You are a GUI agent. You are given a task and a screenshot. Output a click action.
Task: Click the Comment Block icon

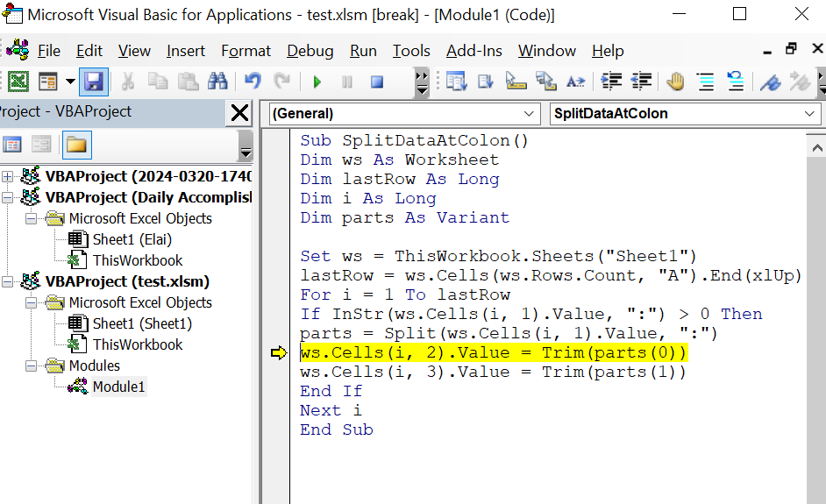click(705, 82)
